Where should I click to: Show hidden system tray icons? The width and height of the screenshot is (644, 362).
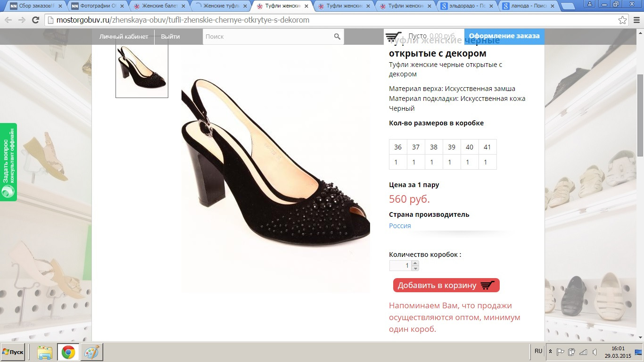pyautogui.click(x=550, y=352)
